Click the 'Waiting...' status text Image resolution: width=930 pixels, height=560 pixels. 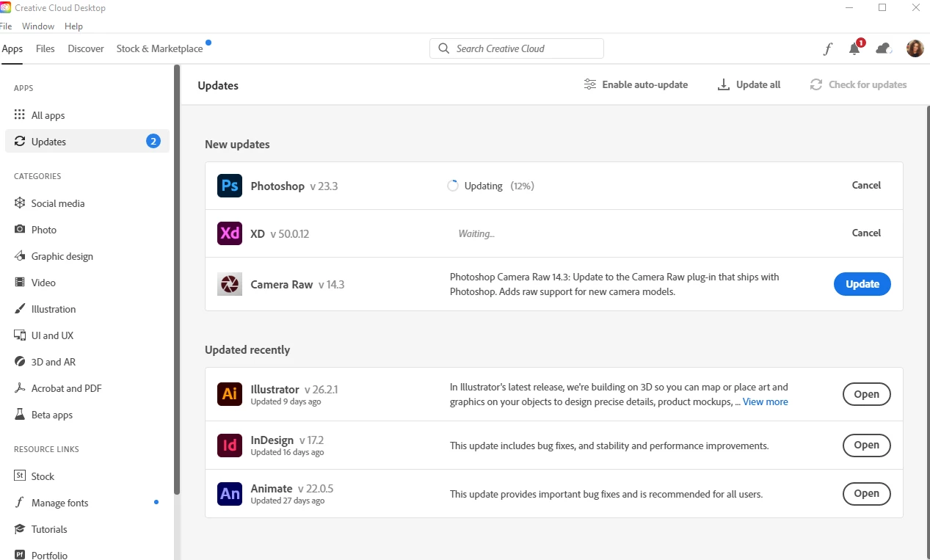click(x=476, y=233)
